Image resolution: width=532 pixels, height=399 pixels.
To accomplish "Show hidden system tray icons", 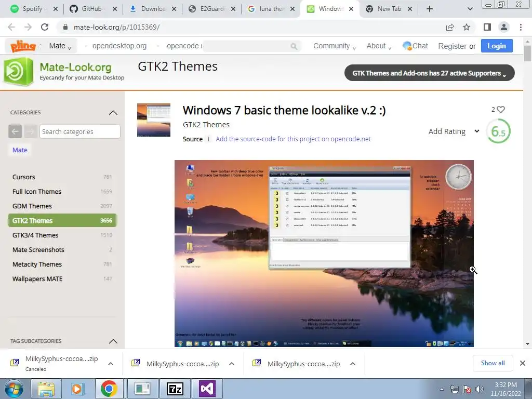I will tap(442, 389).
